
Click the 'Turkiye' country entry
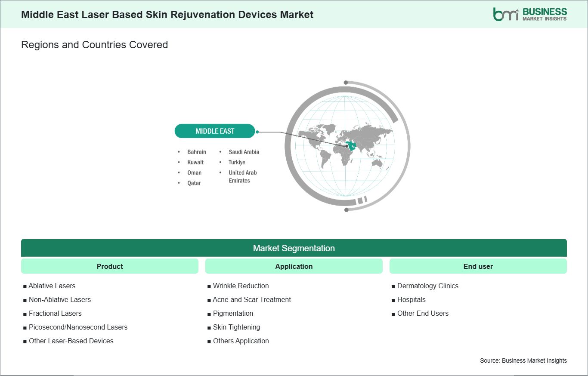pos(237,162)
